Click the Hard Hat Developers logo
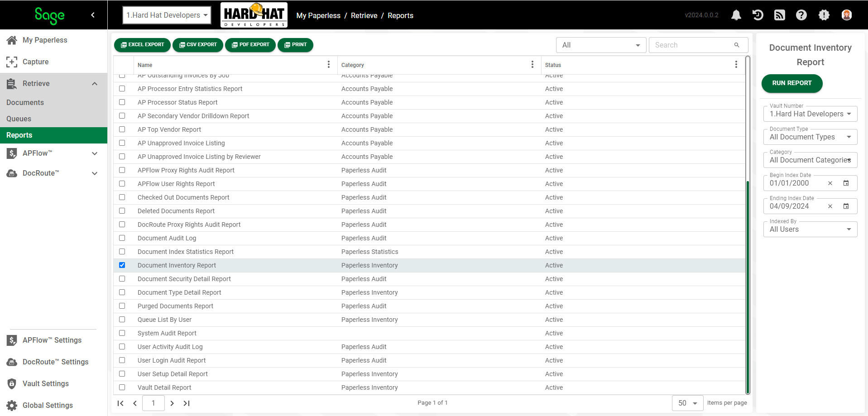 click(254, 15)
